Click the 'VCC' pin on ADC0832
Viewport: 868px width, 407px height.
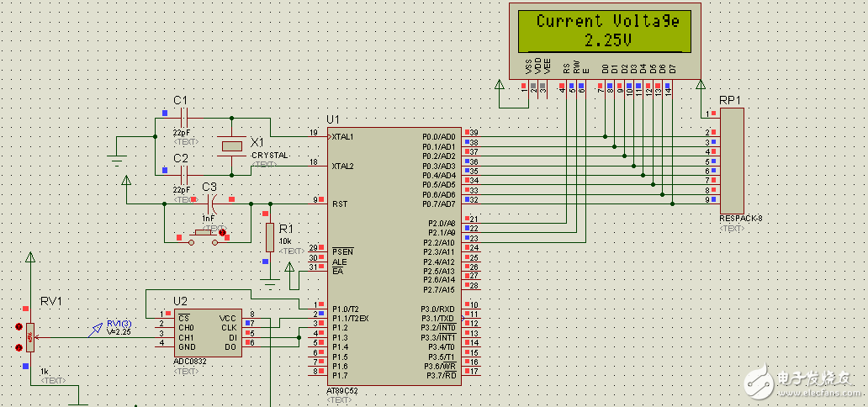pyautogui.click(x=228, y=318)
